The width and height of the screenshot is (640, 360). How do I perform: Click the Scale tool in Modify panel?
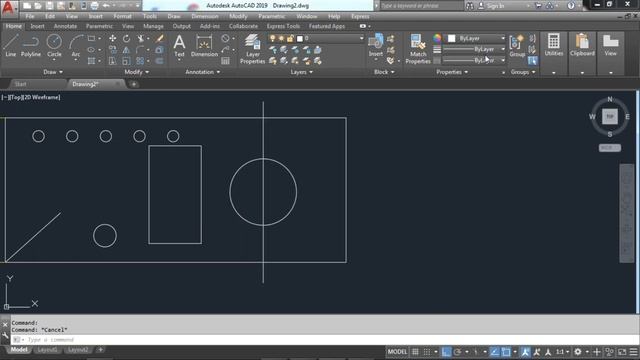(x=127, y=61)
